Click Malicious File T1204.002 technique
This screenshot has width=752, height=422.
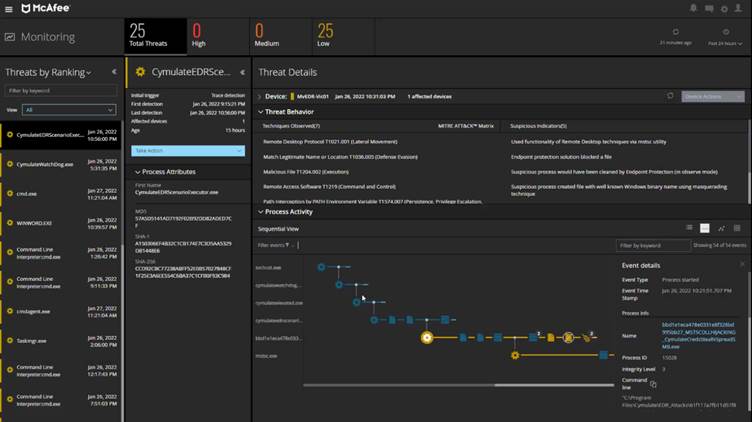[x=306, y=172]
